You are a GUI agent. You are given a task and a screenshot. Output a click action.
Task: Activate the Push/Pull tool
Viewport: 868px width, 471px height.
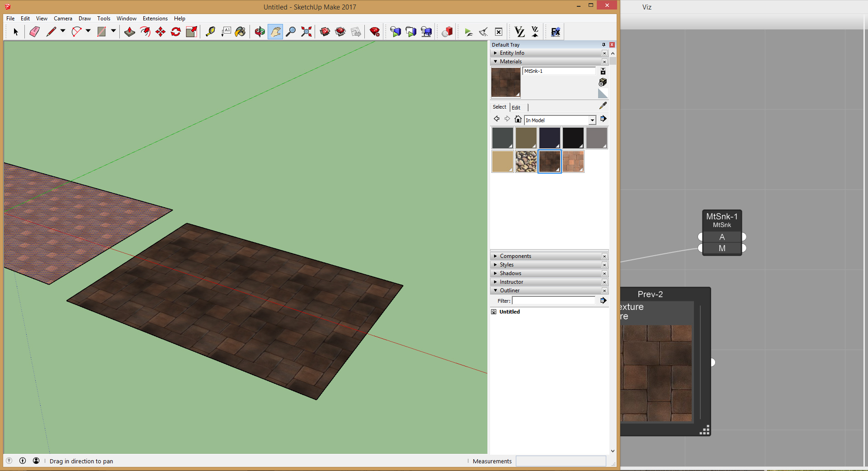click(130, 32)
